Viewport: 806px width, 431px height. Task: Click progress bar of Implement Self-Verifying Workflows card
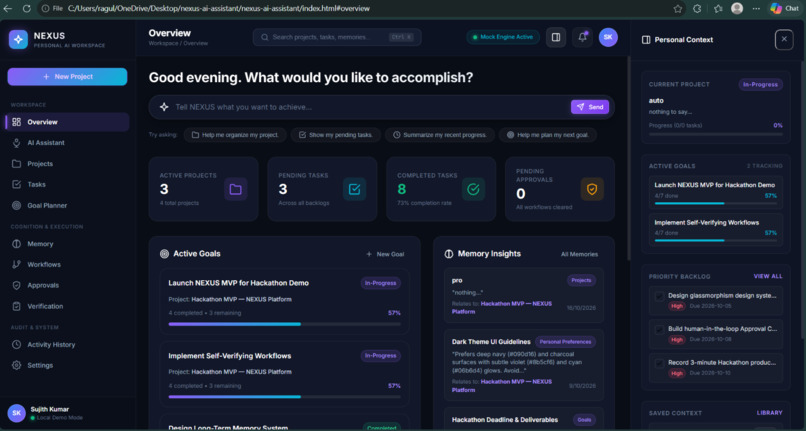(x=284, y=397)
